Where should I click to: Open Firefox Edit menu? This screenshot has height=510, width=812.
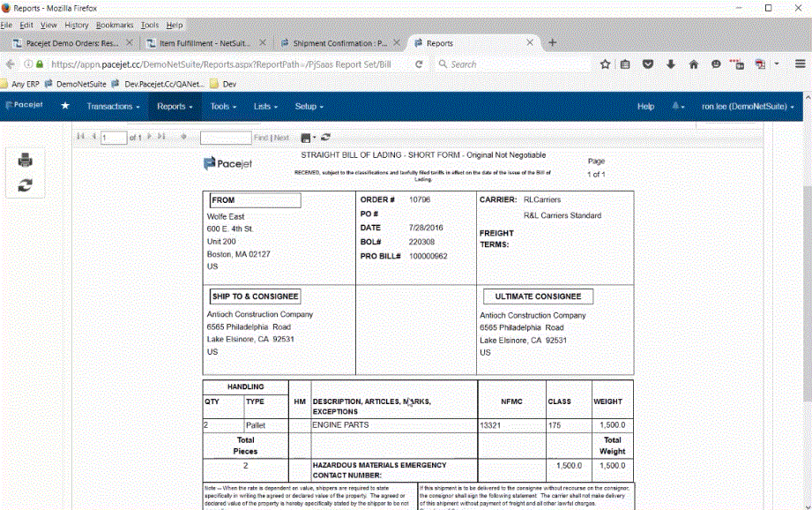pyautogui.click(x=26, y=25)
